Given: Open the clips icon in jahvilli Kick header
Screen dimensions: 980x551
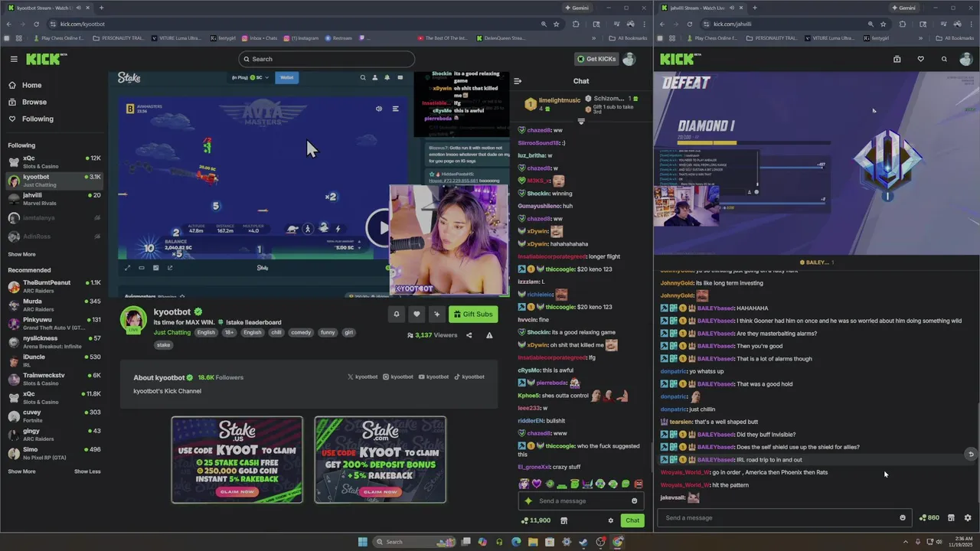Looking at the screenshot, I should pyautogui.click(x=897, y=59).
